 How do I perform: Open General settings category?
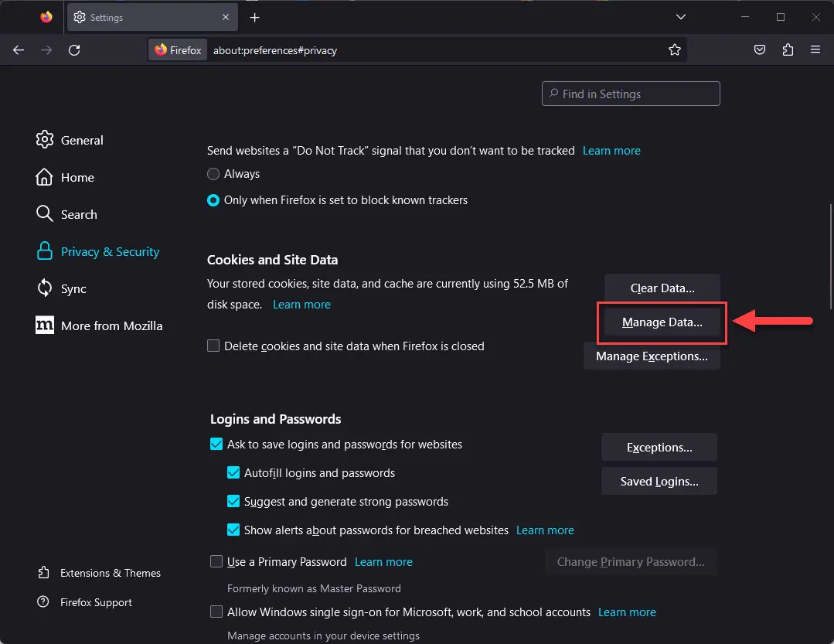click(70, 140)
